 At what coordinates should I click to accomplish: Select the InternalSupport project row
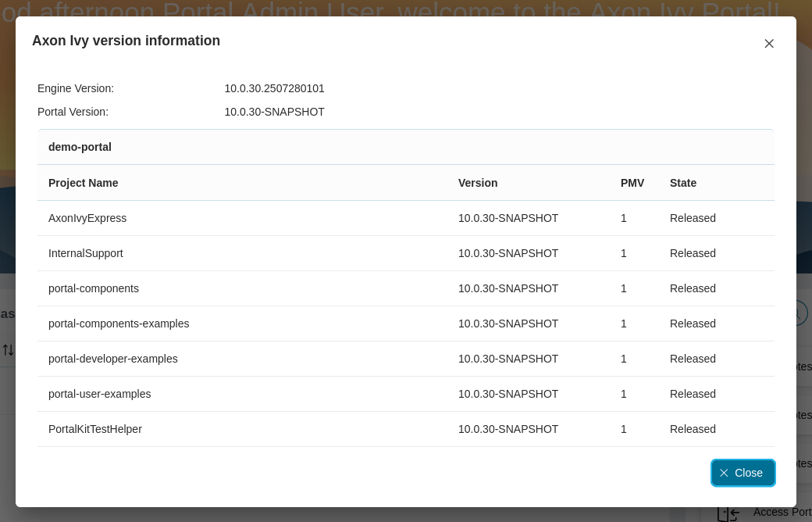(86, 253)
